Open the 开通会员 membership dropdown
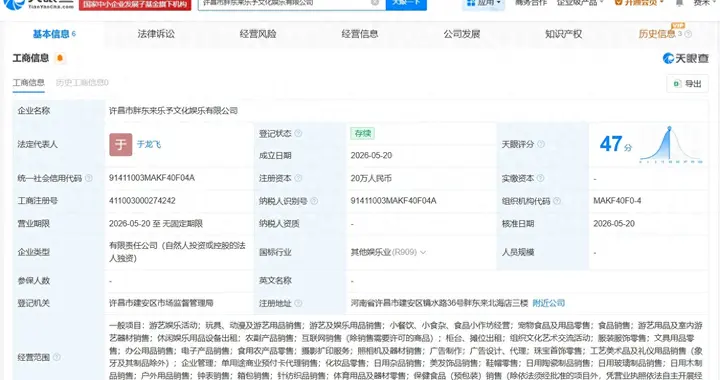 pyautogui.click(x=639, y=3)
